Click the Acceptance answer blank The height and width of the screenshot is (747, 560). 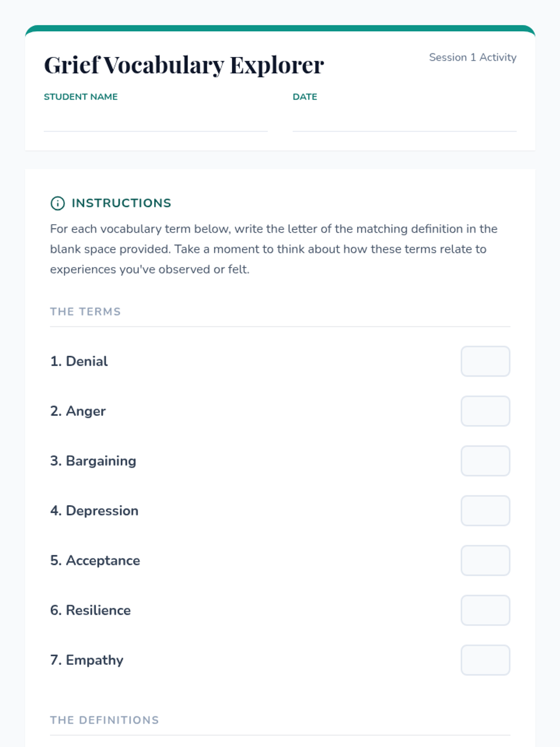[485, 560]
